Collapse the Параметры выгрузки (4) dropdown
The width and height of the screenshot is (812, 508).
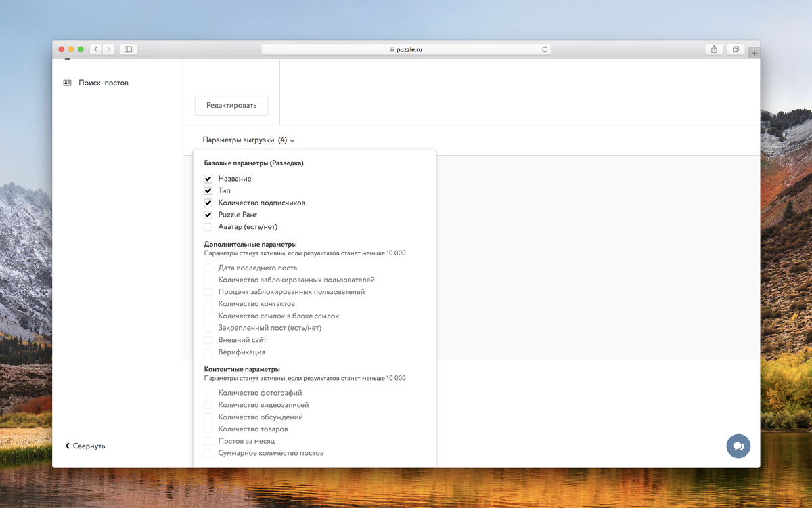click(248, 140)
